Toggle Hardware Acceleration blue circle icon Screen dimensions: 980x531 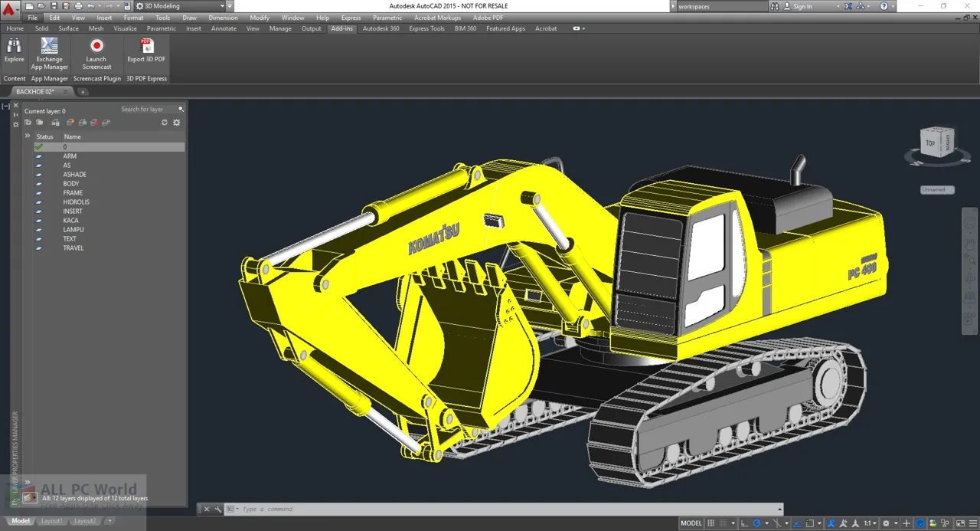(920, 523)
